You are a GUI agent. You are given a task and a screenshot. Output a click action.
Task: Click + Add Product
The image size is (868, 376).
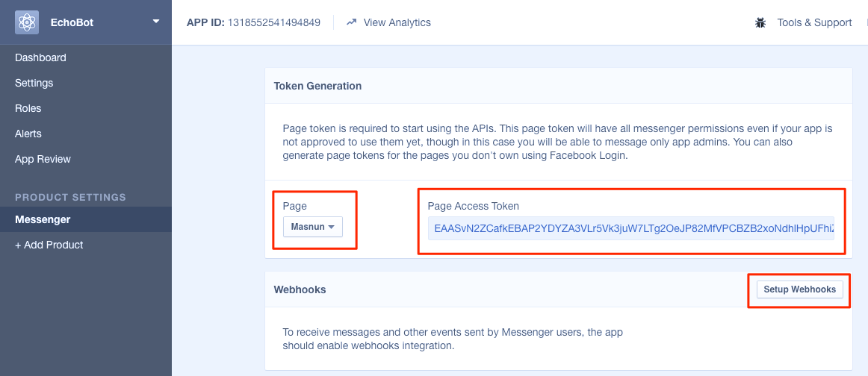49,245
